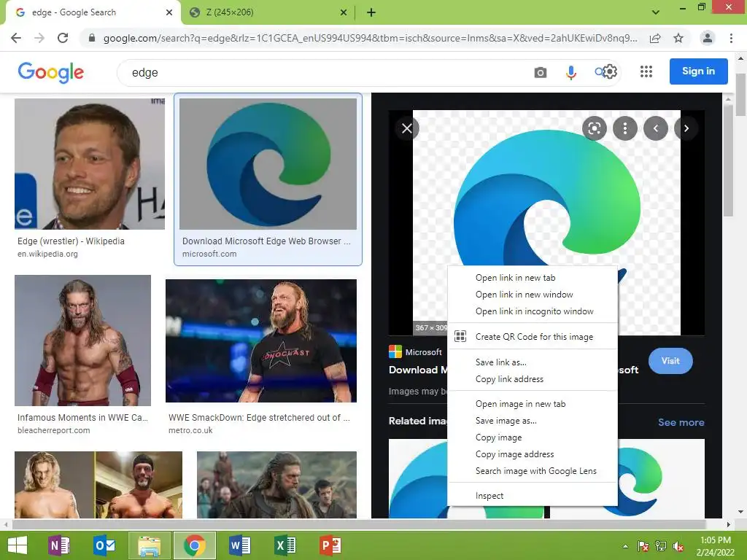Click the Sign in button
The height and width of the screenshot is (560, 747).
[x=698, y=71]
